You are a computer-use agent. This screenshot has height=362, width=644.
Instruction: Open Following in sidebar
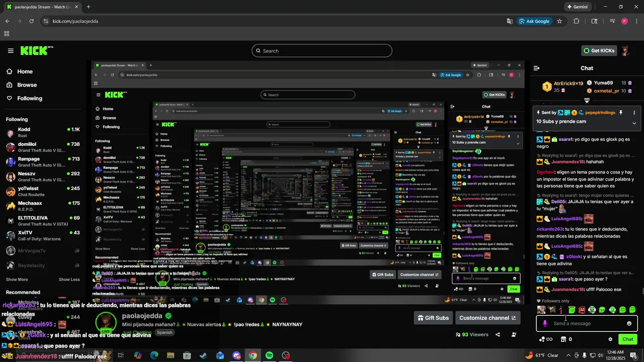tap(24, 99)
